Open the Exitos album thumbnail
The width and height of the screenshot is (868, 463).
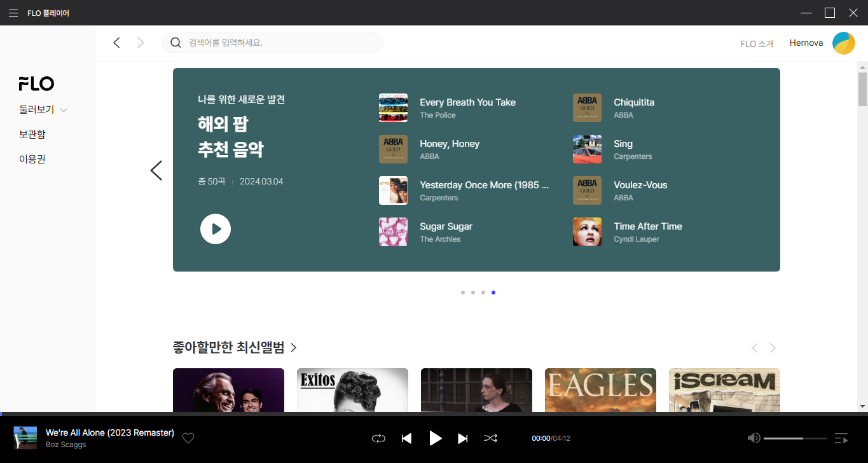352,390
